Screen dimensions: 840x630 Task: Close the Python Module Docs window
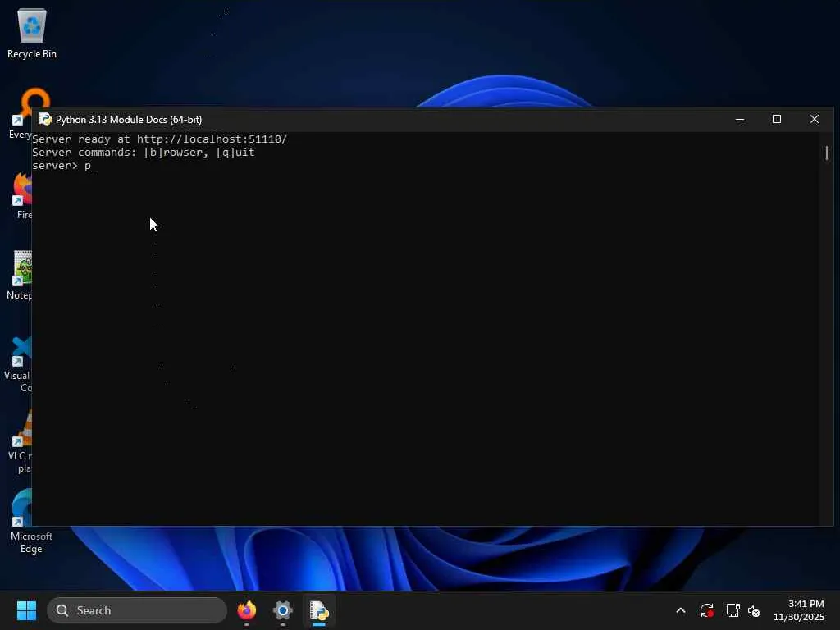[815, 119]
